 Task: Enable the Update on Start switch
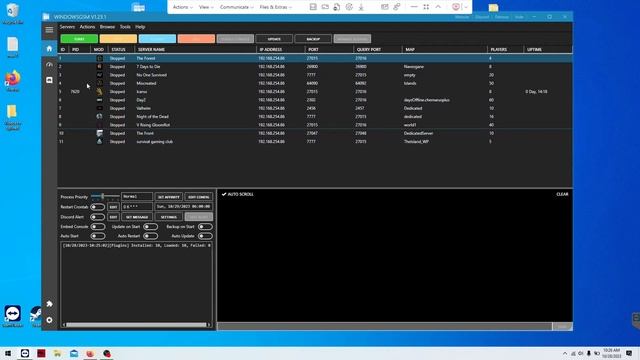tap(150, 227)
